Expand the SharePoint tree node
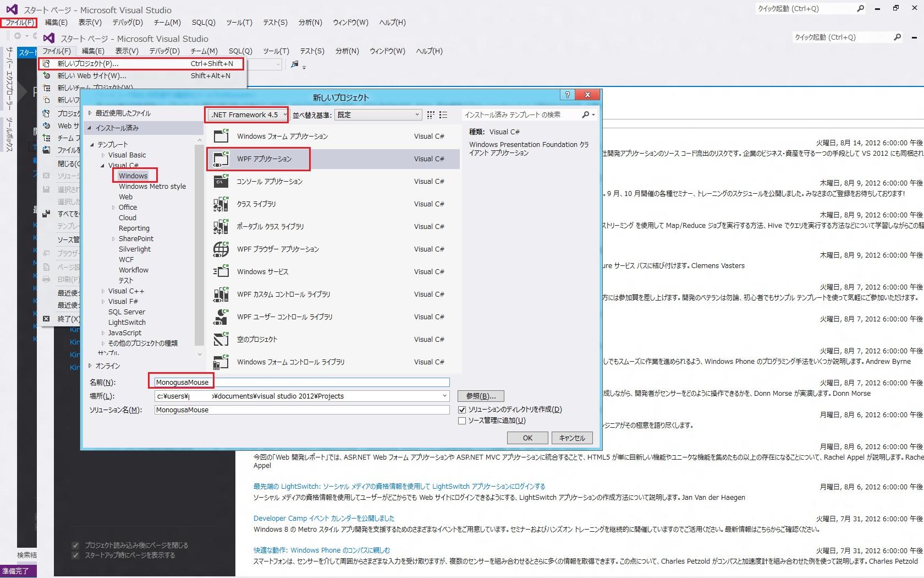Viewport: 924px width, 578px height. click(113, 238)
